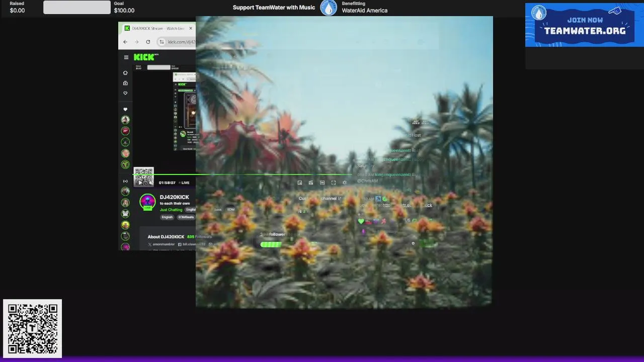Click the English tag below Just Chatting

coord(167,217)
